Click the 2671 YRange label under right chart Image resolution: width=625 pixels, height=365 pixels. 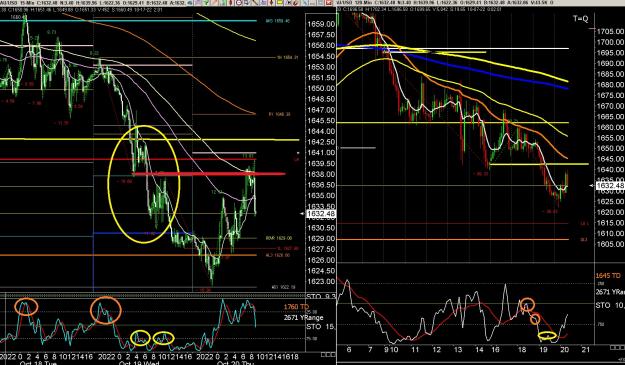point(610,292)
